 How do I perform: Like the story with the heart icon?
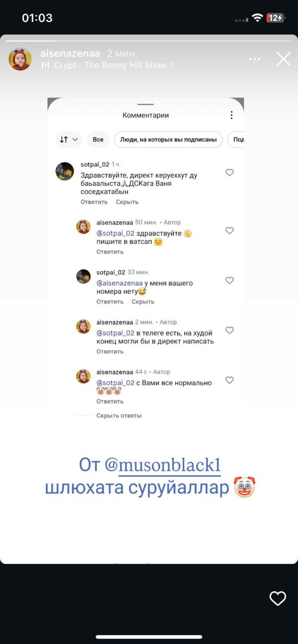(278, 598)
